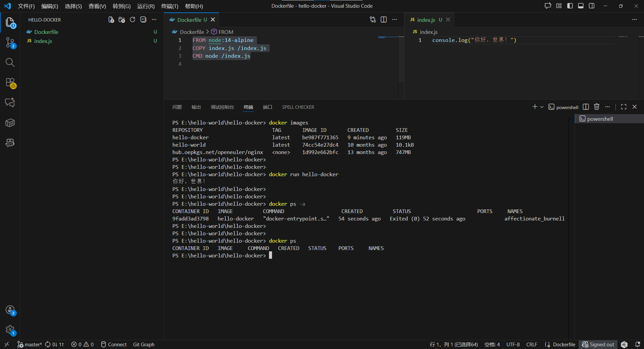Image resolution: width=644 pixels, height=349 pixels.
Task: Synchronize changes button in status bar
Action: [54, 345]
